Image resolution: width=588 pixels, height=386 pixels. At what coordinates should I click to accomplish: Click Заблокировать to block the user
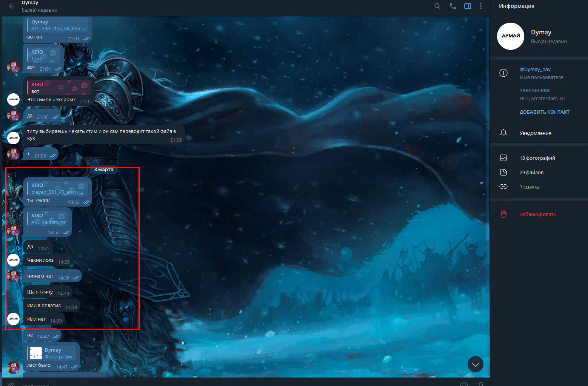click(x=537, y=215)
